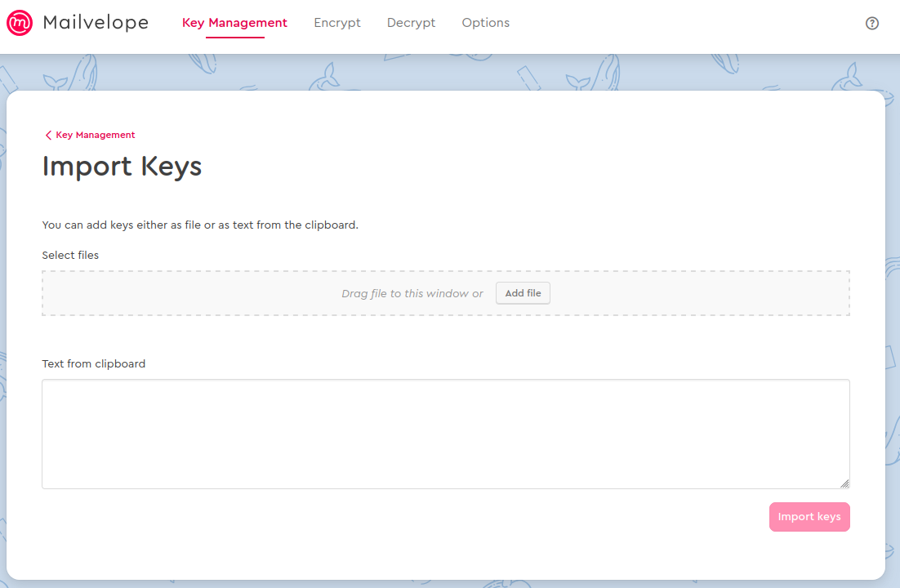Open the help question mark icon
Image resolution: width=900 pixels, height=588 pixels.
coord(871,24)
